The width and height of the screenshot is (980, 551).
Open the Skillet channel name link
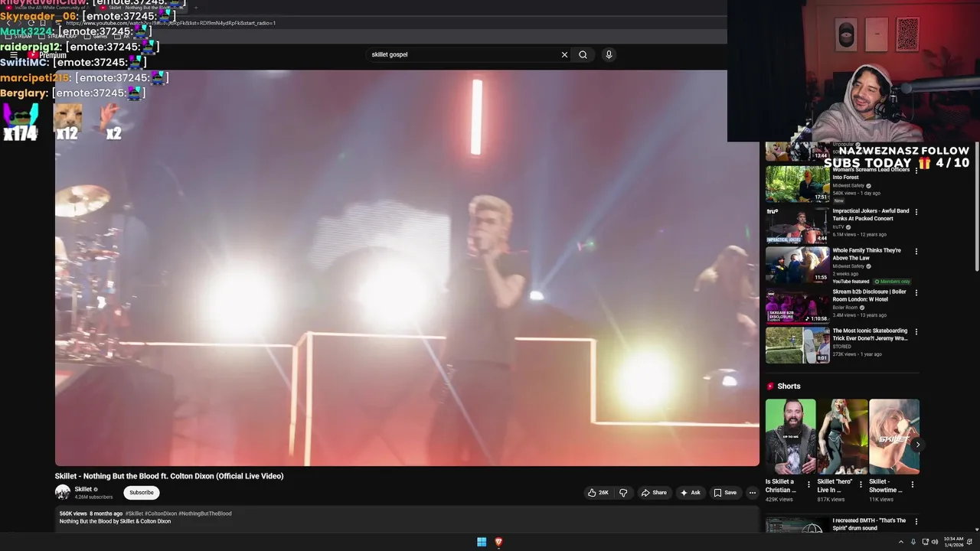pyautogui.click(x=83, y=489)
